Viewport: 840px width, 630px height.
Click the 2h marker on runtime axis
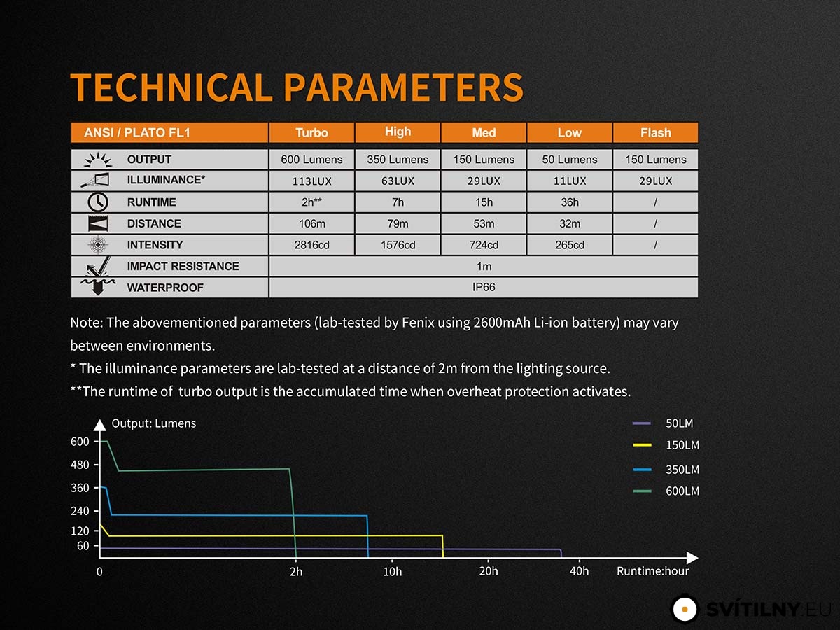pyautogui.click(x=296, y=572)
